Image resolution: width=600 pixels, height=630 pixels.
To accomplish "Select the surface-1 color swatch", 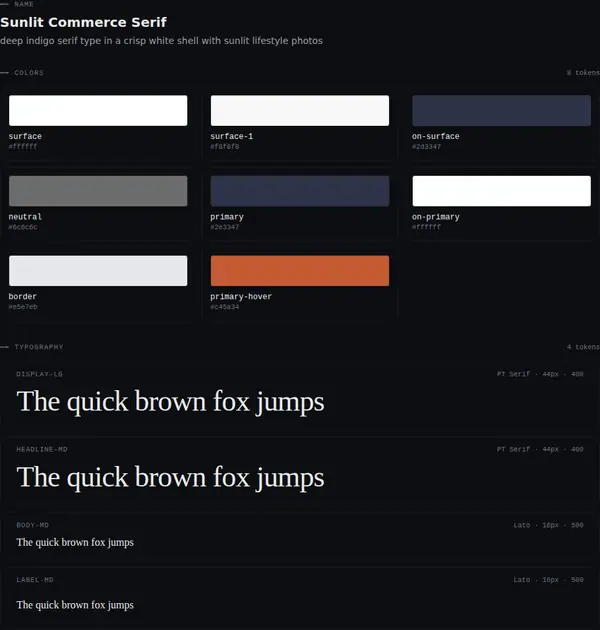I will click(x=300, y=110).
